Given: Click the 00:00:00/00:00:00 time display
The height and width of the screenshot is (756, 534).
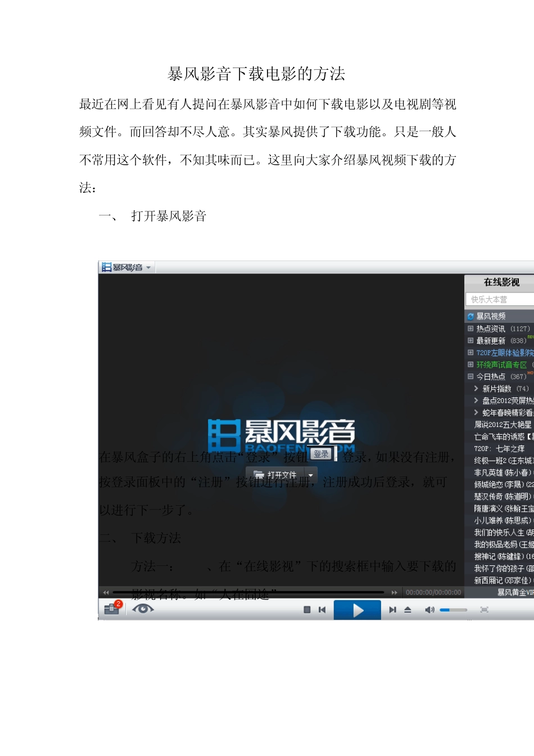Looking at the screenshot, I should click(x=433, y=592).
